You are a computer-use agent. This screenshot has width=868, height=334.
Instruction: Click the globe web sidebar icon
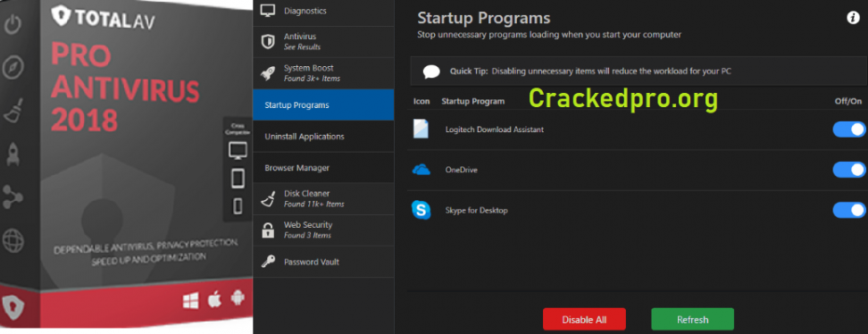(13, 240)
